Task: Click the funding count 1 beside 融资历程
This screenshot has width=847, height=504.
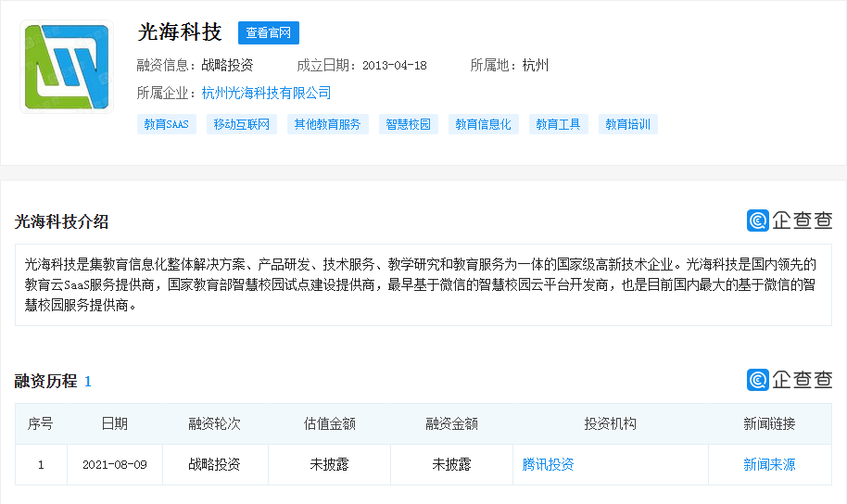Action: click(x=88, y=382)
